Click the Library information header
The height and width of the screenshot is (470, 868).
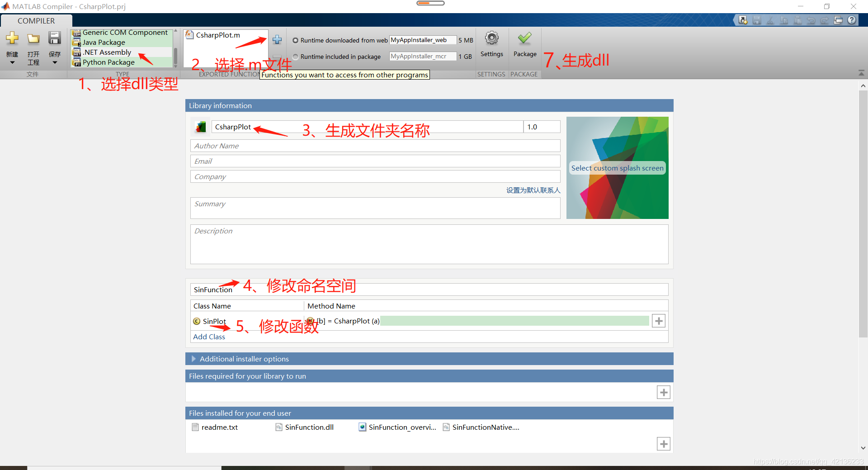click(x=429, y=105)
